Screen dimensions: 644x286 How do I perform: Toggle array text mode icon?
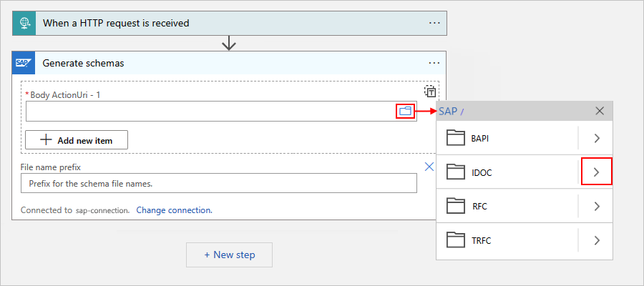point(430,91)
